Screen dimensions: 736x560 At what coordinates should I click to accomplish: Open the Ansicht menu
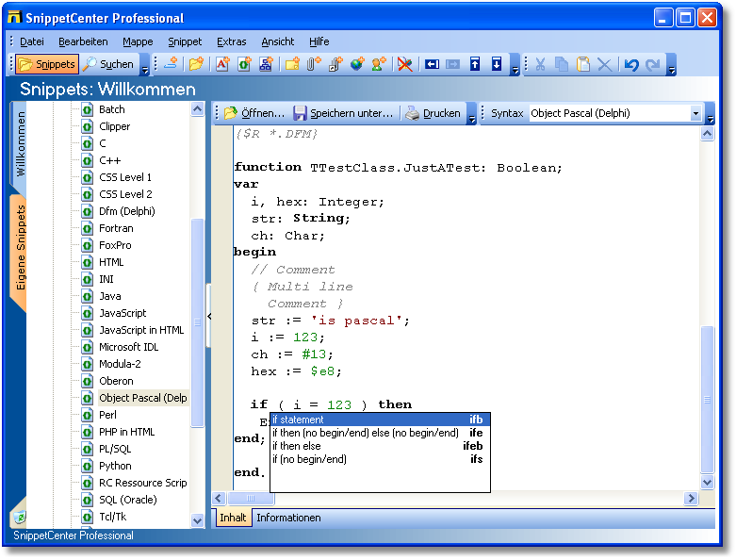[x=278, y=41]
